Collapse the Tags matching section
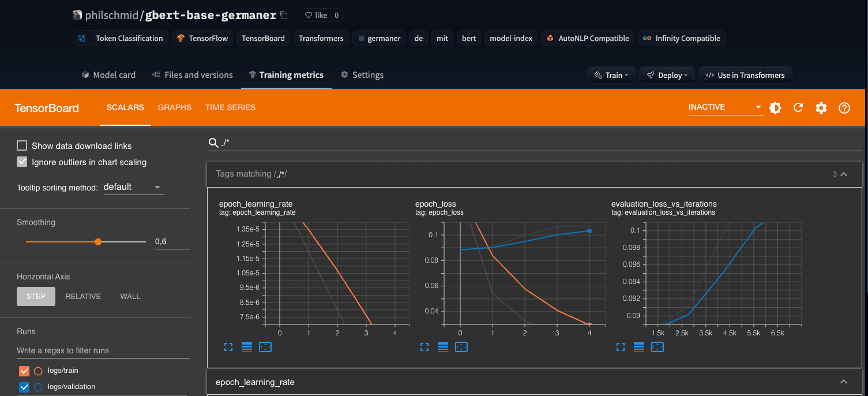Screen dimensions: 868x396 click(844, 174)
